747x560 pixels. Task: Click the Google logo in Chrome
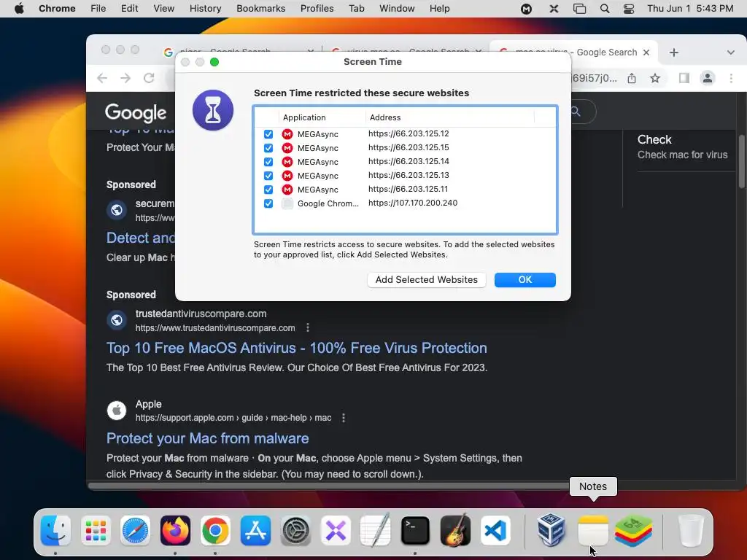point(136,112)
